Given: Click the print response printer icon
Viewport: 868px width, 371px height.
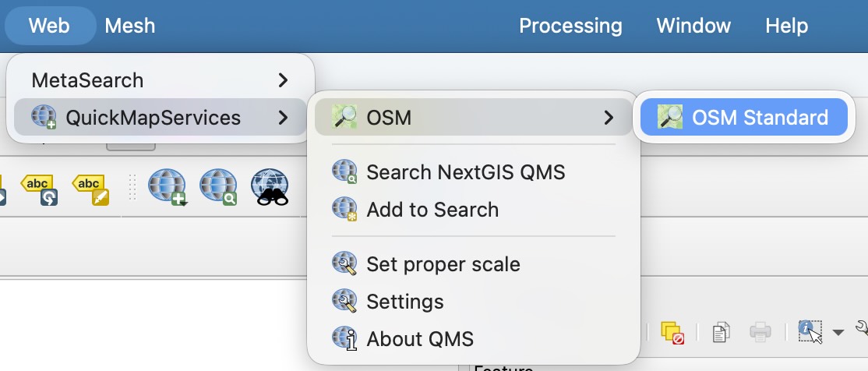Looking at the screenshot, I should pos(760,333).
